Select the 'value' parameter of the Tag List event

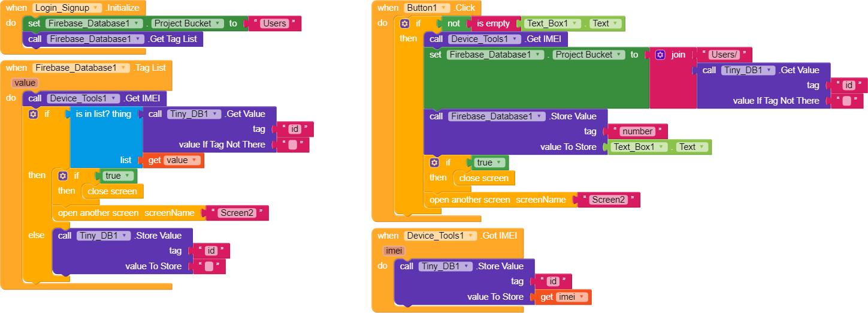point(25,83)
